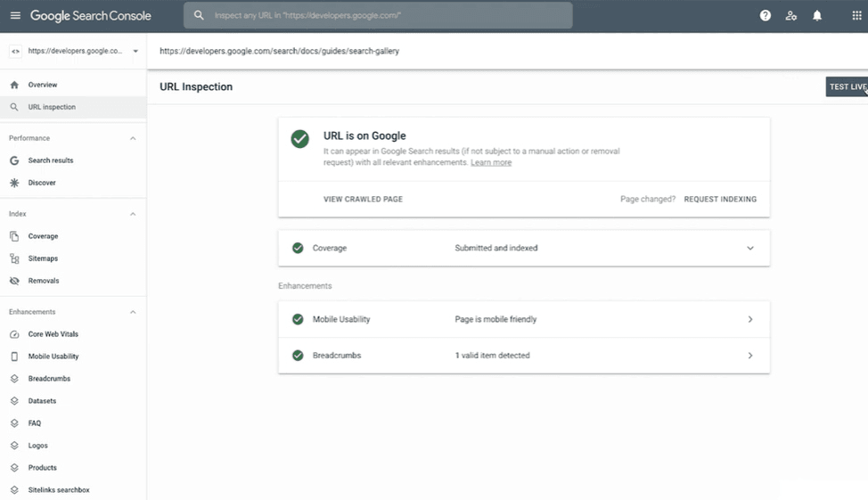Select Search results in the sidebar
The image size is (868, 500).
(51, 160)
